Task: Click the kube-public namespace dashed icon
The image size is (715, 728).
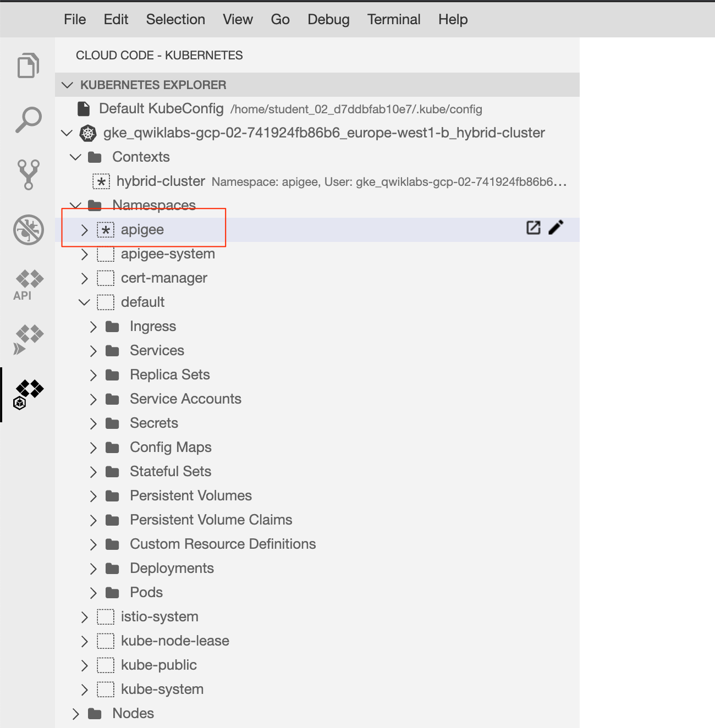Action: coord(106,665)
